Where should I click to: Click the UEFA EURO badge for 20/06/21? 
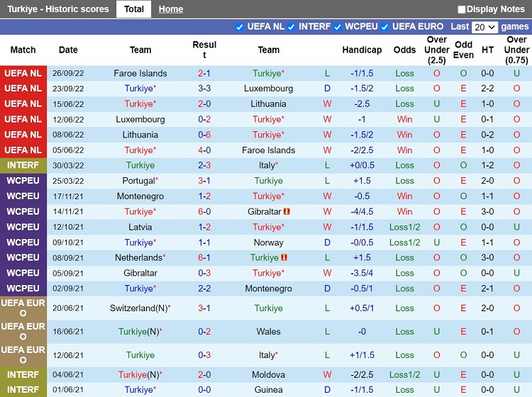[23, 308]
